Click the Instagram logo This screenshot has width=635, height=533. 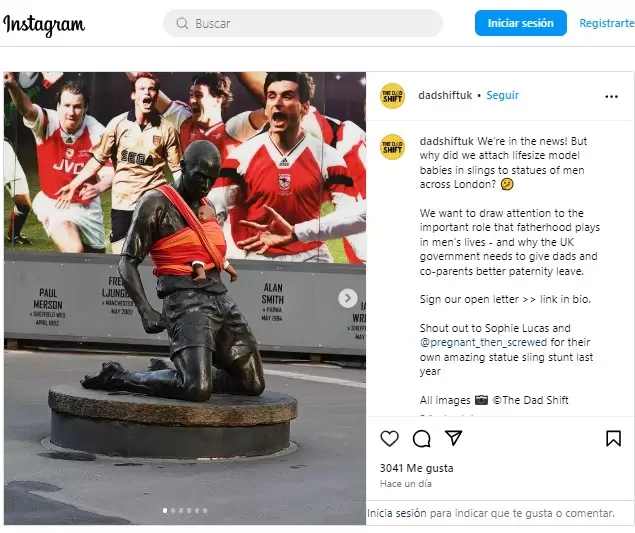pyautogui.click(x=44, y=25)
